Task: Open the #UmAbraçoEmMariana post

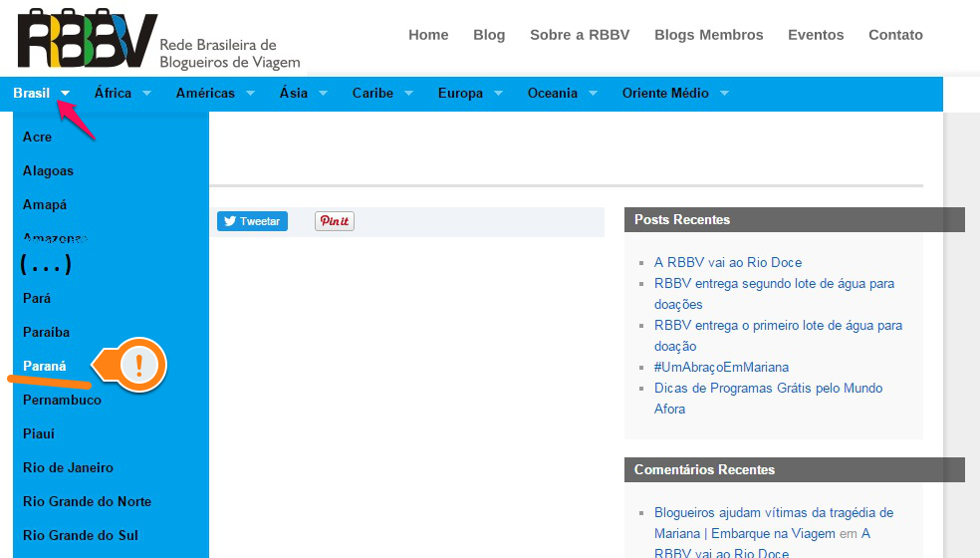Action: click(x=721, y=367)
